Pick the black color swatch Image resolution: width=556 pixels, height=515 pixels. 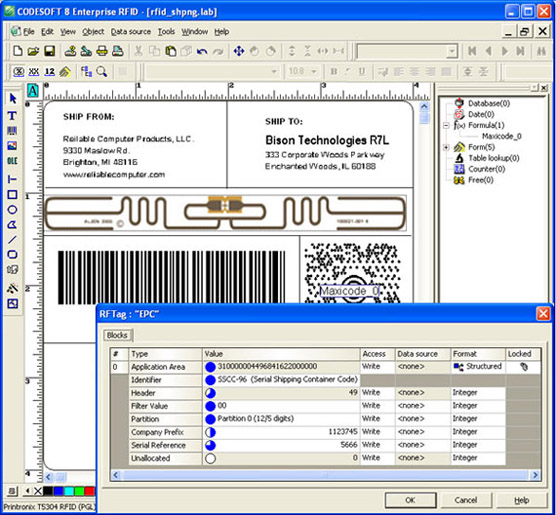pos(48,491)
